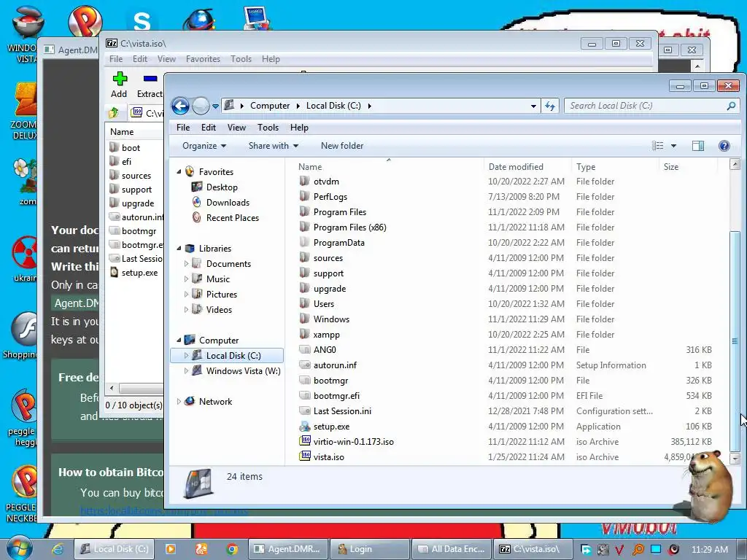Sort by the Date modified column header
This screenshot has width=747, height=560.
pyautogui.click(x=527, y=167)
